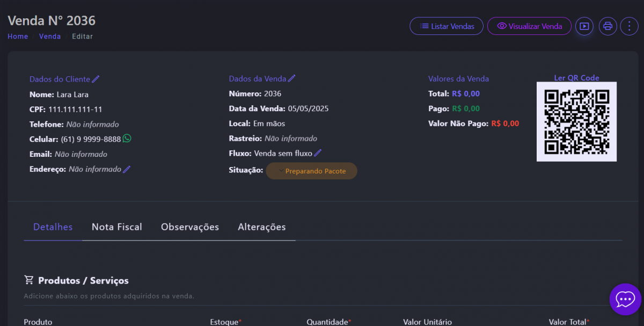The height and width of the screenshot is (326, 644).
Task: Click the Ler QR Code link
Action: 576,78
